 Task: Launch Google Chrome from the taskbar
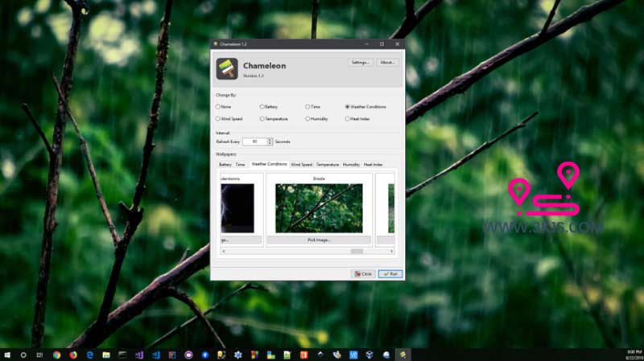(x=57, y=354)
